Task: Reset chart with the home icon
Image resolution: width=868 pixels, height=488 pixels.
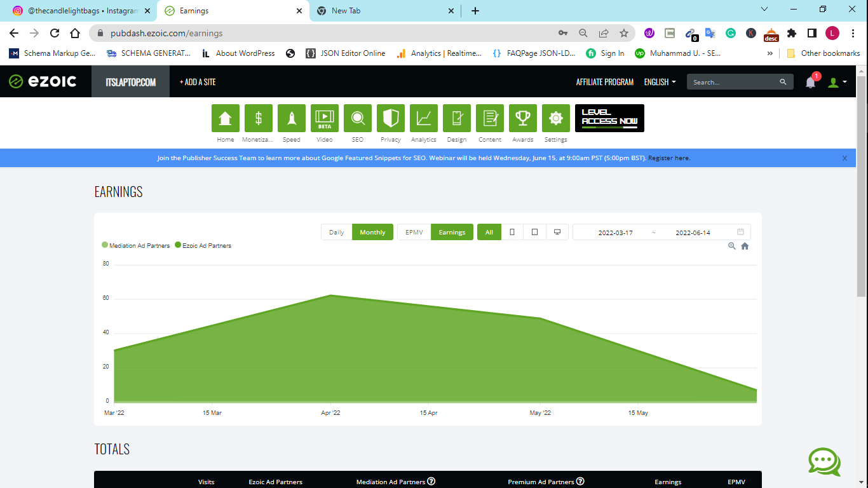Action: tap(745, 246)
